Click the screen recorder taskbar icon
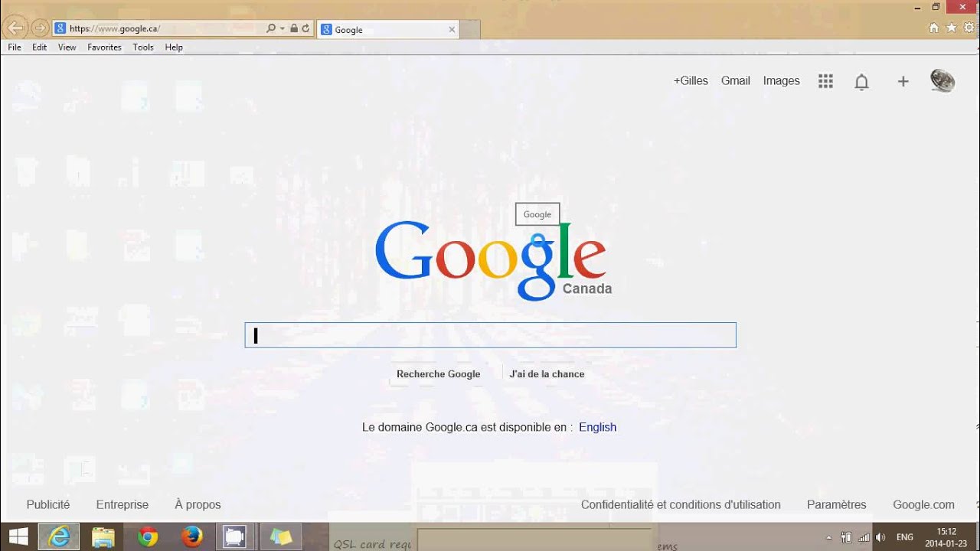This screenshot has width=980, height=551. click(234, 537)
